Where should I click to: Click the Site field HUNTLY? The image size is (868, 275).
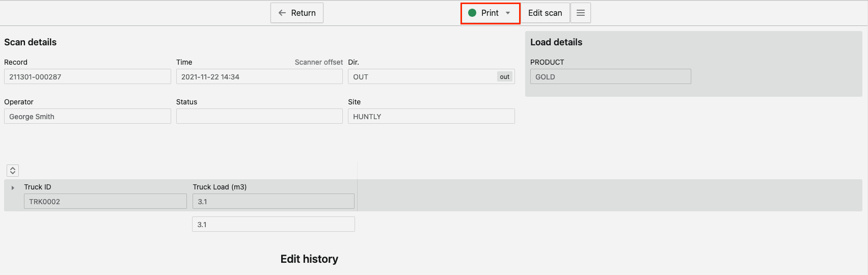point(431,117)
